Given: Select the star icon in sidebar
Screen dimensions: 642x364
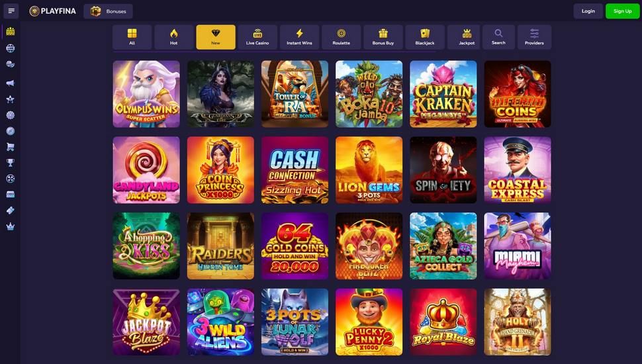Looking at the screenshot, I should point(11,99).
